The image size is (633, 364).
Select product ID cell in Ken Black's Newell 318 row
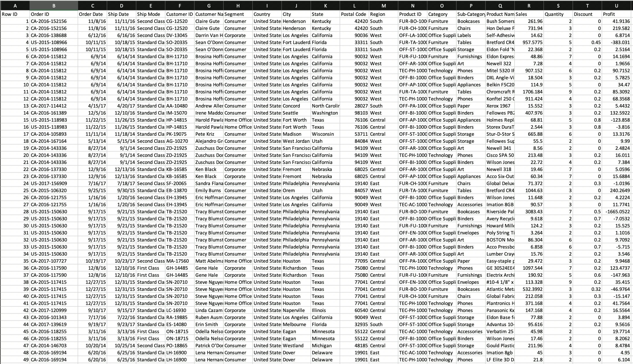(413, 169)
